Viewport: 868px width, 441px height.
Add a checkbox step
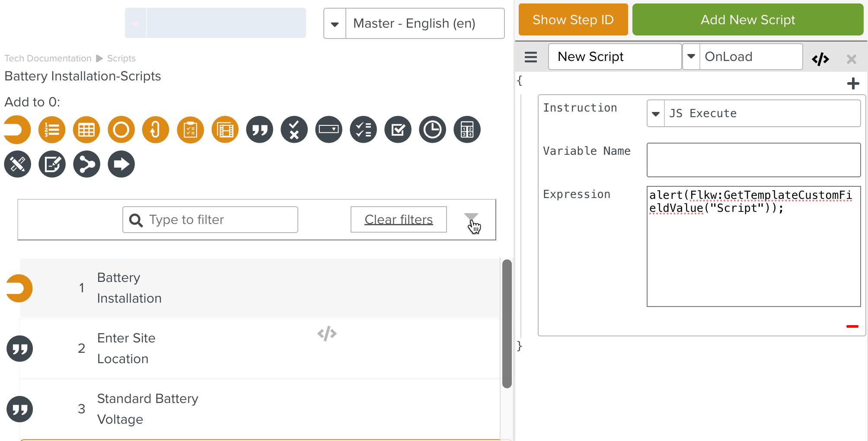click(398, 129)
